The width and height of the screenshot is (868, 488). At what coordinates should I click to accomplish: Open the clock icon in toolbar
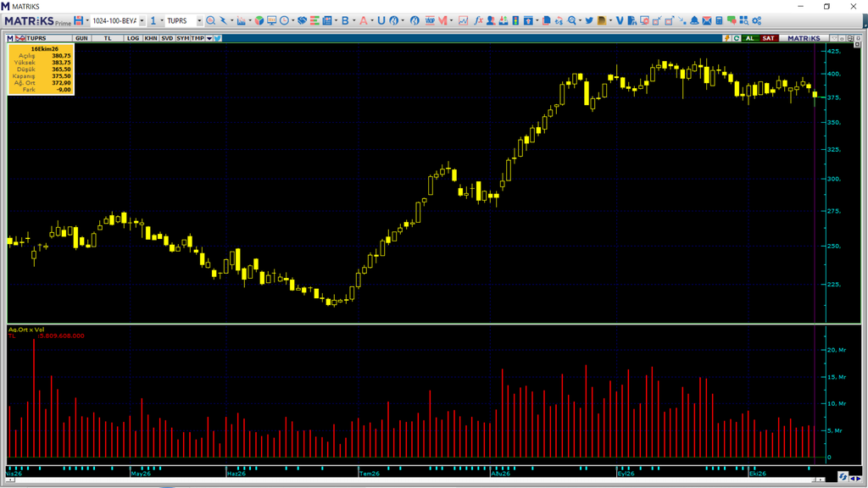click(284, 20)
